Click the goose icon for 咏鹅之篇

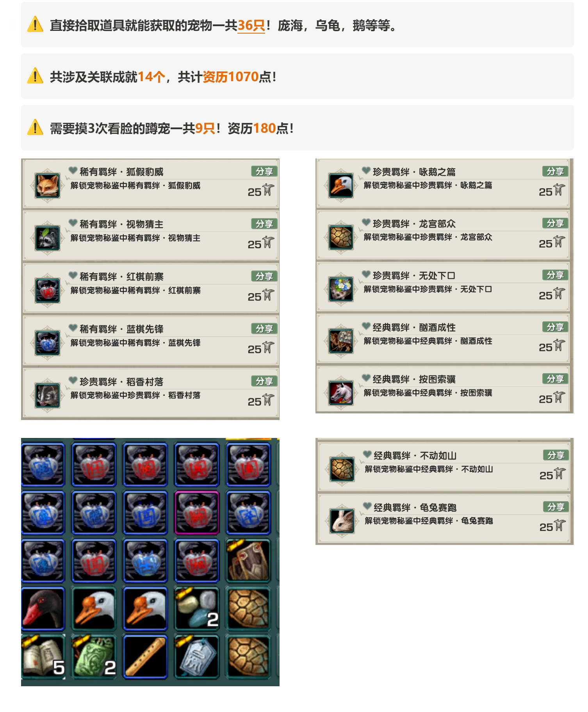tap(340, 185)
